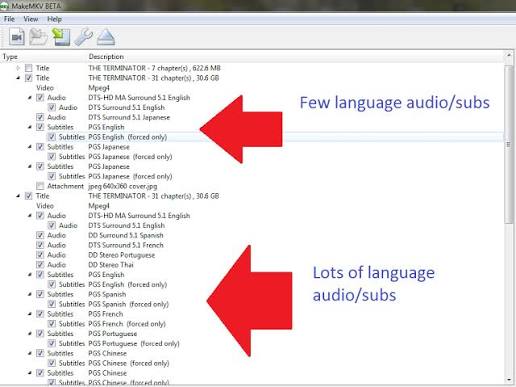Screen dimensions: 516x387
Task: Click the vertical scrollbar thumb
Action: pos(509,144)
